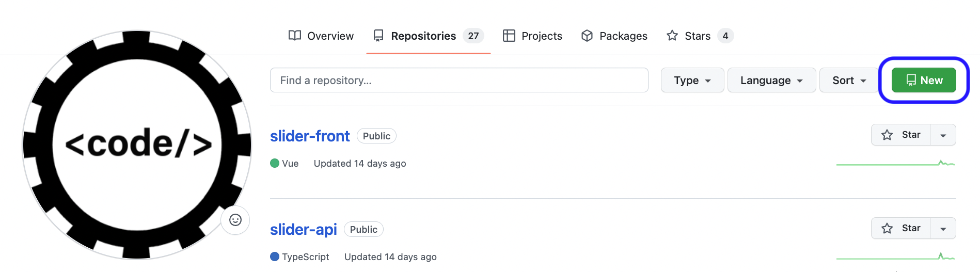Focus the Find a repository search field

459,81
